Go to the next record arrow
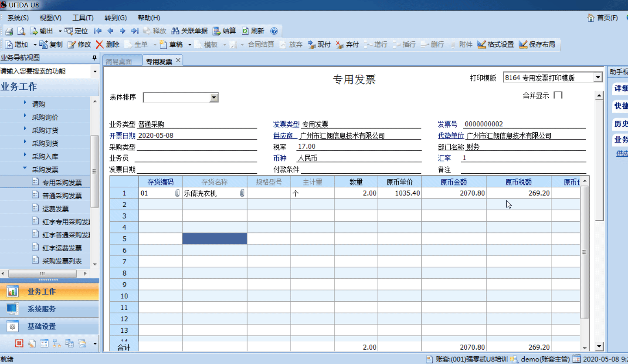 [122, 31]
